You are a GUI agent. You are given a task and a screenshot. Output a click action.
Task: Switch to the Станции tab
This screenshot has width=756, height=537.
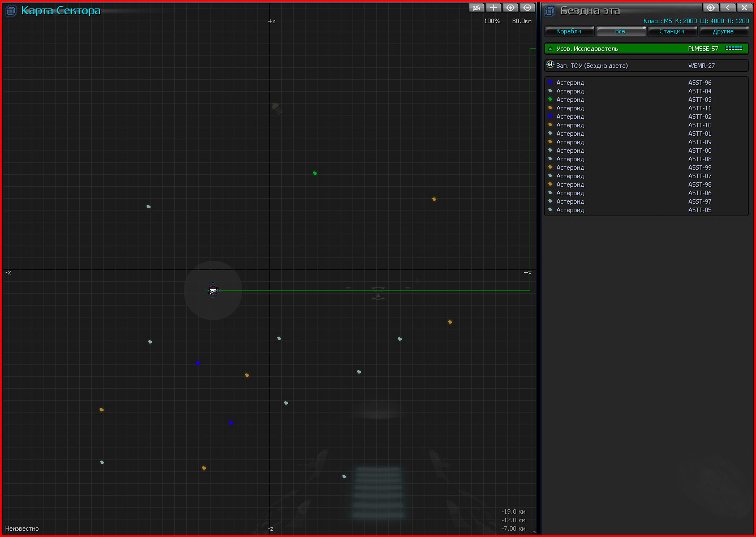pyautogui.click(x=672, y=31)
